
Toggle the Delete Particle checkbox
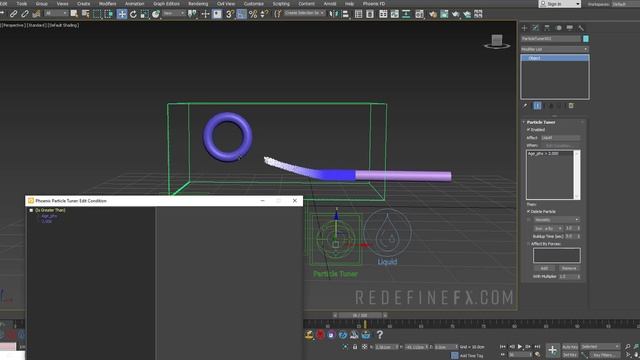(x=529, y=211)
